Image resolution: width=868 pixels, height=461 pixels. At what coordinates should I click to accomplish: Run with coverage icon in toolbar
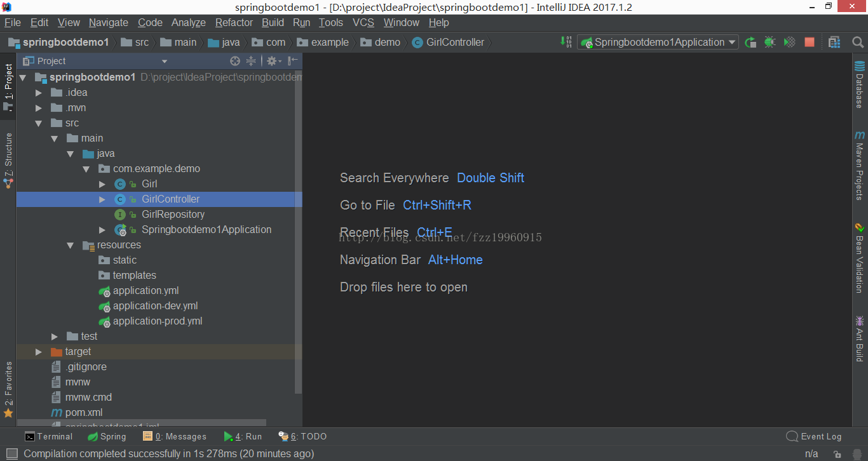click(789, 42)
